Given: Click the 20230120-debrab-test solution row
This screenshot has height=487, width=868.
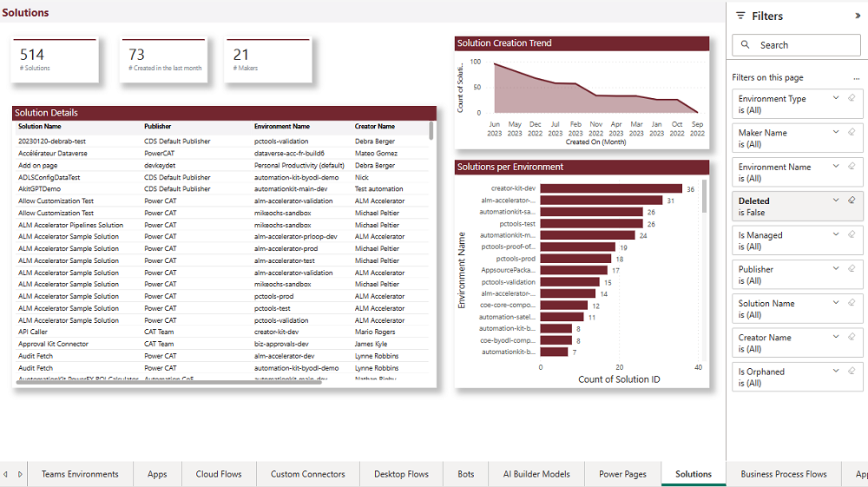Looking at the screenshot, I should [x=222, y=141].
